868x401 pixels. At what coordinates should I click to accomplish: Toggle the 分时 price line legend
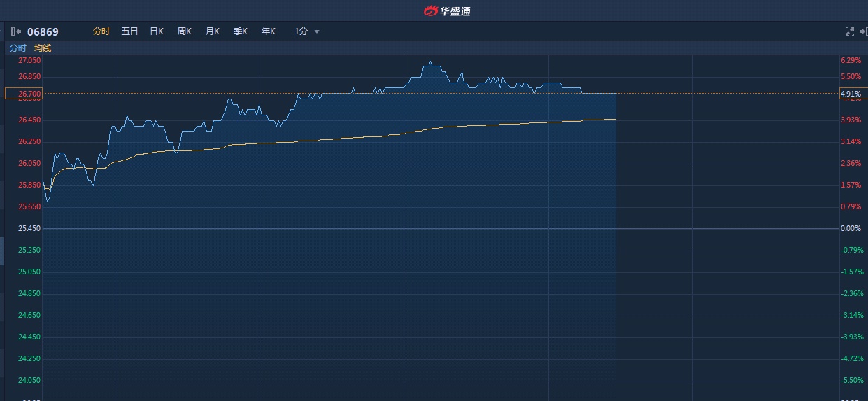[x=17, y=48]
